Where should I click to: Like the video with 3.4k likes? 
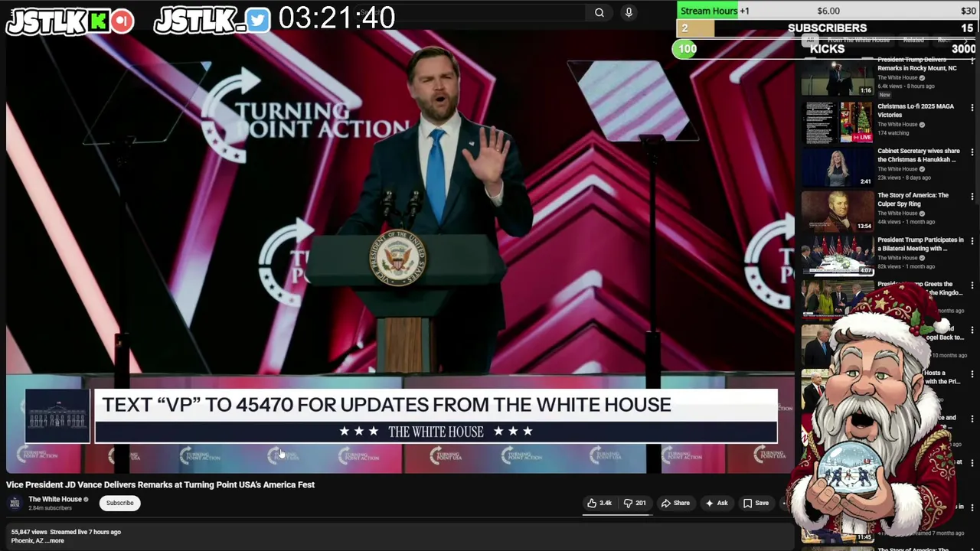click(599, 503)
